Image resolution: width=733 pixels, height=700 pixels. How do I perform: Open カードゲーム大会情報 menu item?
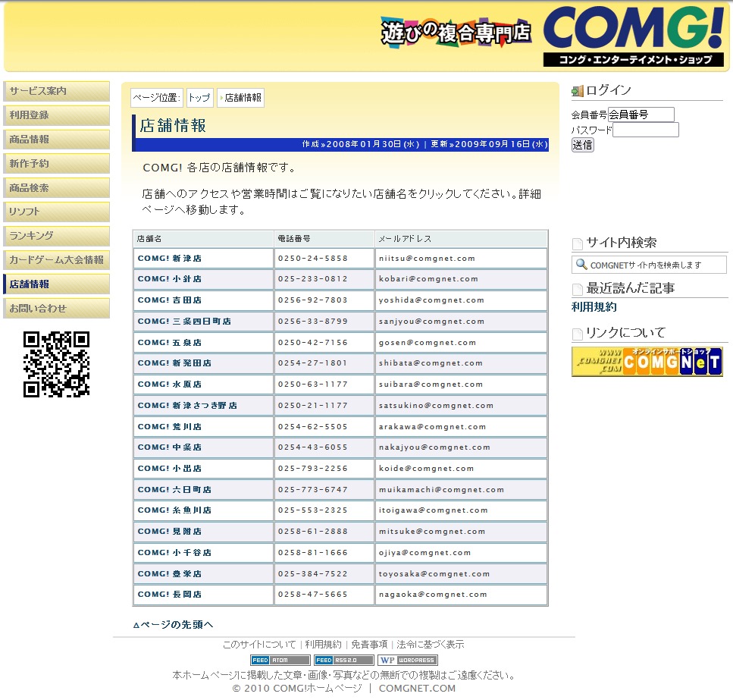click(57, 260)
